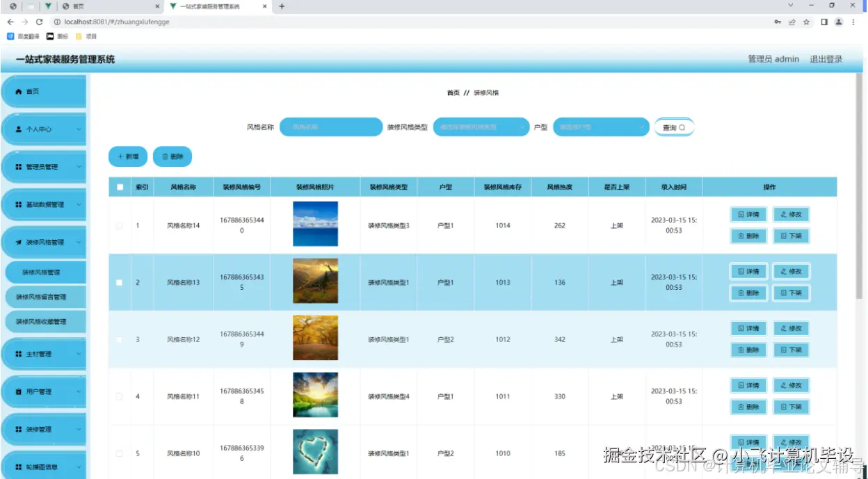Open 装修风格收藏管理 submenu item
Screen dimensions: 868x479
click(x=45, y=322)
